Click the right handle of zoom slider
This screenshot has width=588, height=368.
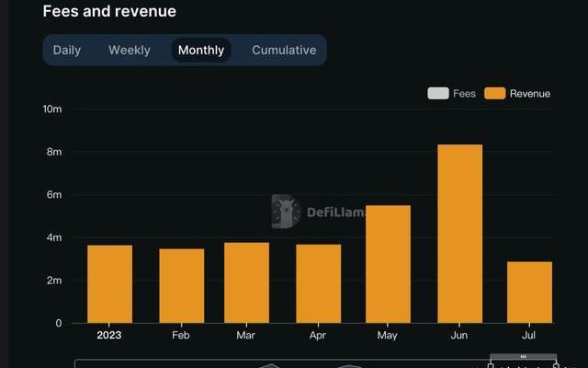click(x=556, y=364)
